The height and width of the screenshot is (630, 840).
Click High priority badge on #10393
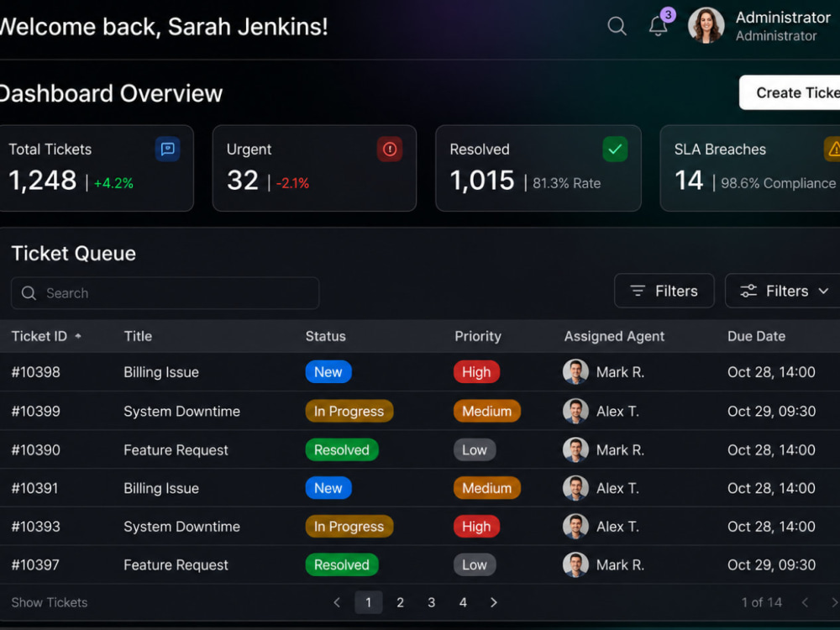[477, 527]
